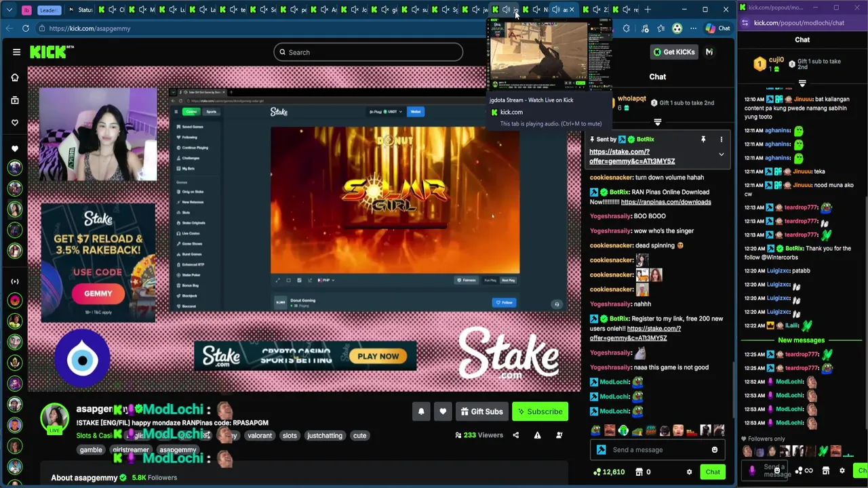The width and height of the screenshot is (868, 488).
Task: Go to Home in Kick sidebar
Action: pos(15,77)
